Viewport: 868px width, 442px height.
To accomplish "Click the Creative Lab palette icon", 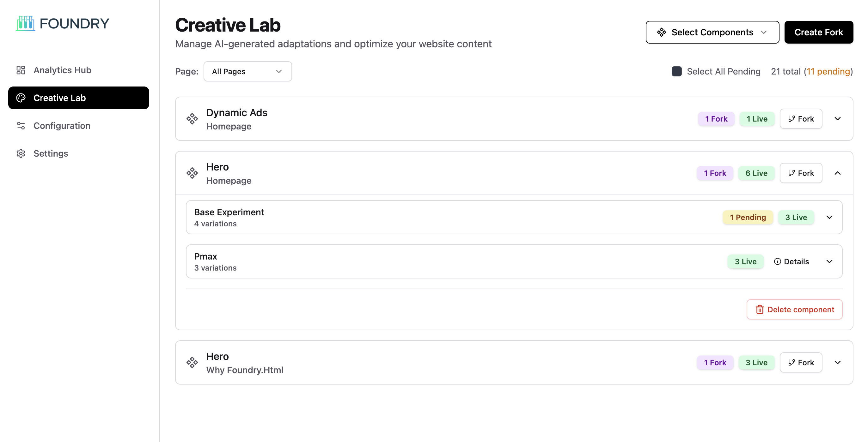I will click(21, 98).
